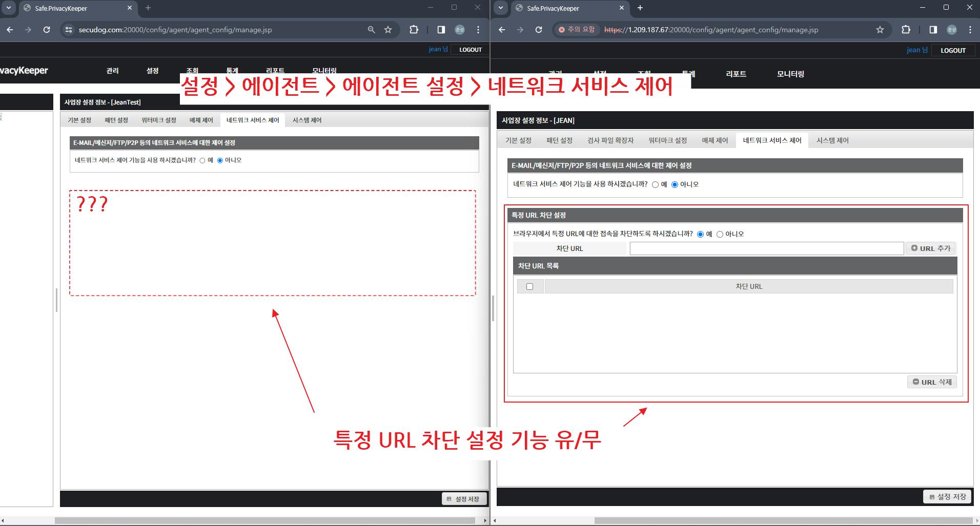The width and height of the screenshot is (980, 526).
Task: Click '설정 저장' button in right window
Action: [x=947, y=497]
